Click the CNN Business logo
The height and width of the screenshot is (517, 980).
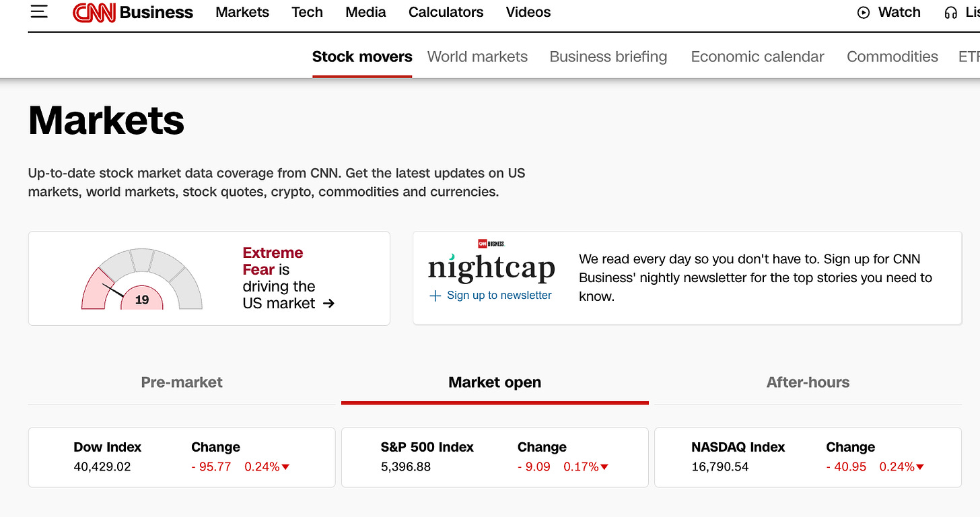coord(133,12)
